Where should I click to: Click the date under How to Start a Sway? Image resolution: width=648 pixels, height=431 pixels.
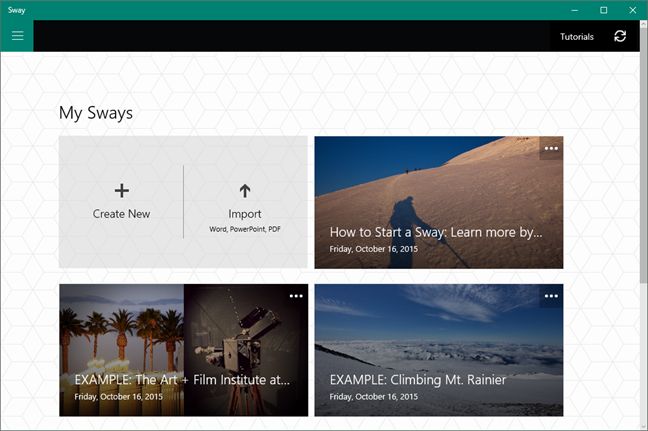tap(374, 249)
